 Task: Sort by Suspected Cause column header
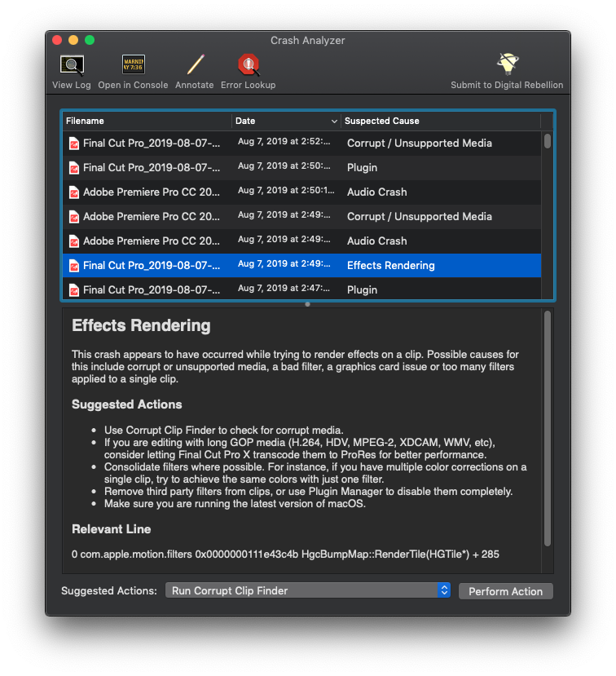(441, 122)
